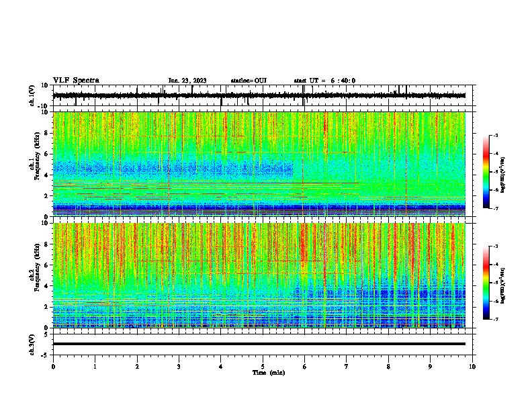Click the ch.1 color bar log(PSD) title
This screenshot has width=532, height=411.
click(502, 175)
